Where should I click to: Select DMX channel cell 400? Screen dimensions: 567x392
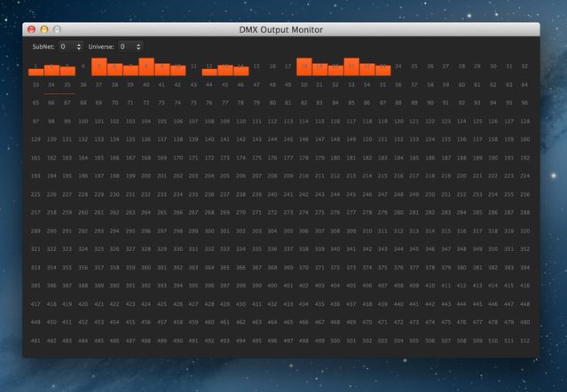[272, 286]
